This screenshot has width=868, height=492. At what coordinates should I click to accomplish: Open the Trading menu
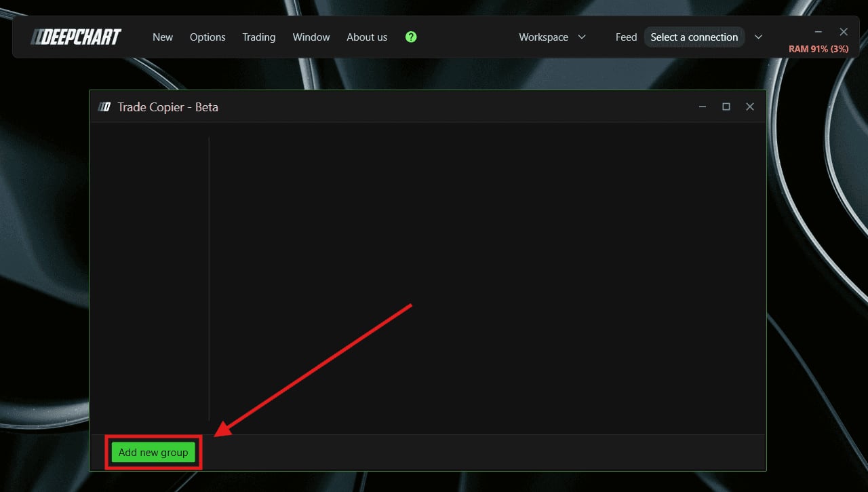coord(259,37)
